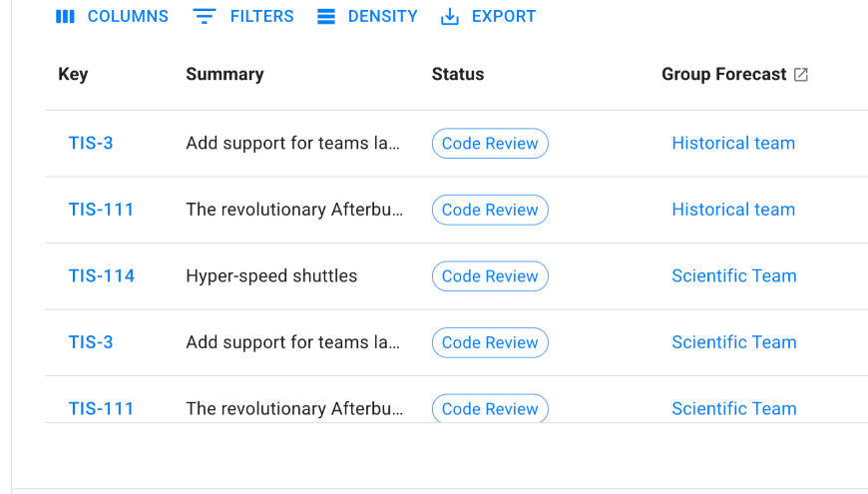
Task: Click Code Review status chip for TIS-114
Action: coord(490,276)
